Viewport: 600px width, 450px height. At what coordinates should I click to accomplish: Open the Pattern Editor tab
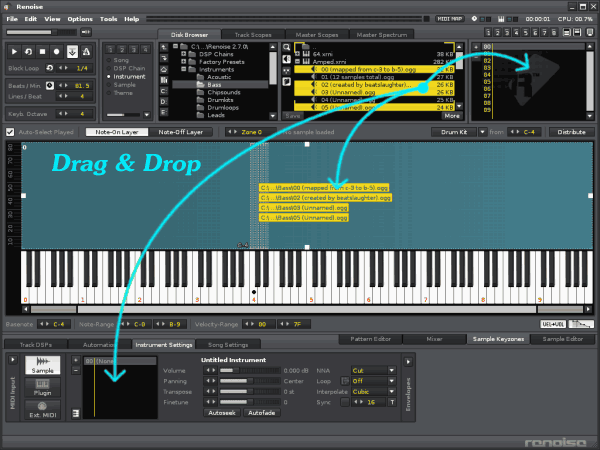point(370,339)
